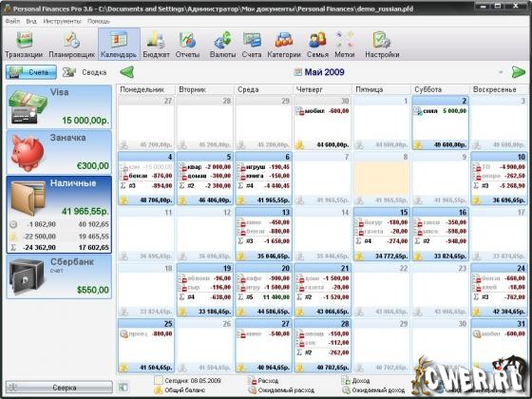Click the icon beside the Сверка button
Image resolution: width=532 pixels, height=399 pixels.
[13, 388]
